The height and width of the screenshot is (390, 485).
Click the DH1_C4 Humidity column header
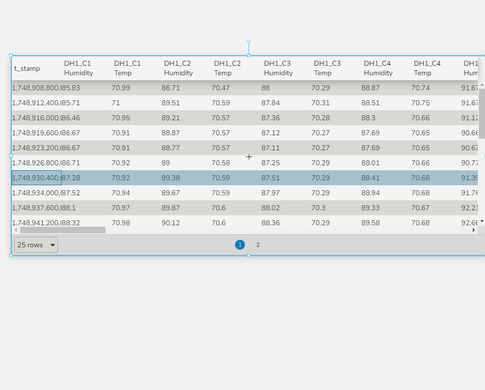pos(378,68)
